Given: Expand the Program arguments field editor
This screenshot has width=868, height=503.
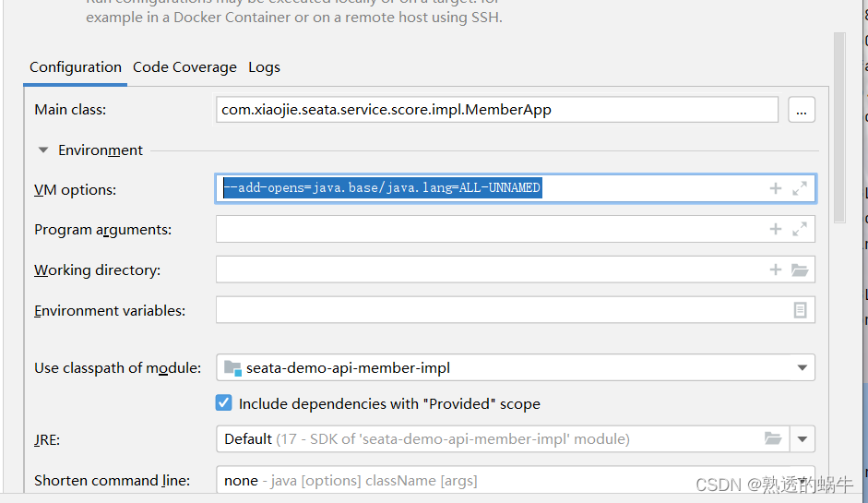Looking at the screenshot, I should pos(800,229).
